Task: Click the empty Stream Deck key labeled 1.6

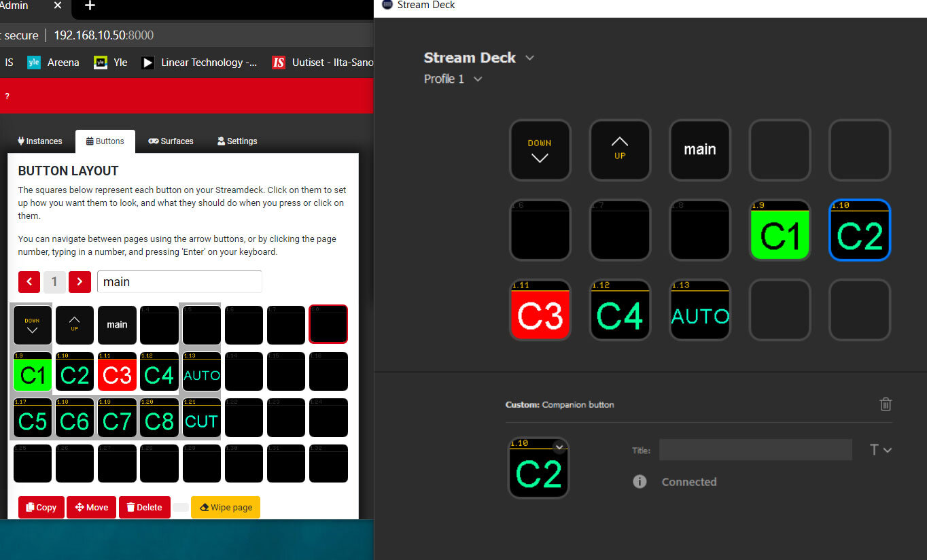Action: (540, 230)
